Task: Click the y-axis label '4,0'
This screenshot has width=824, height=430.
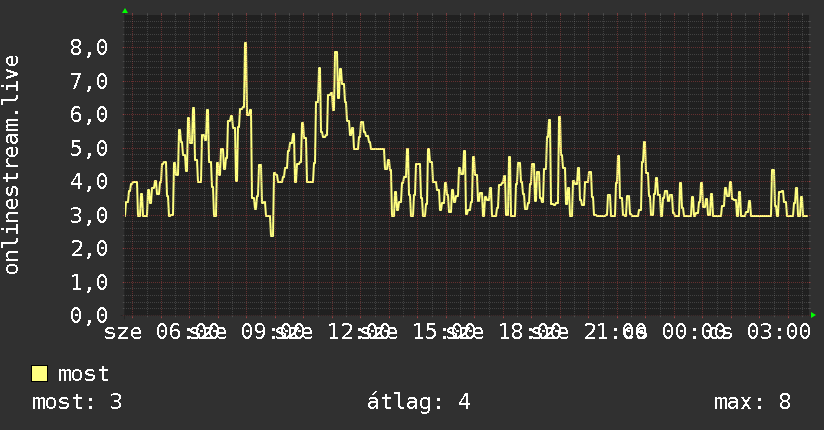Action: click(89, 182)
